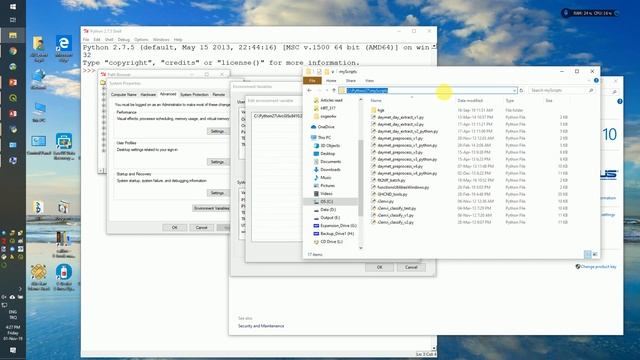
Task: Switch to Hardware tab in System Properties
Action: [x=148, y=95]
